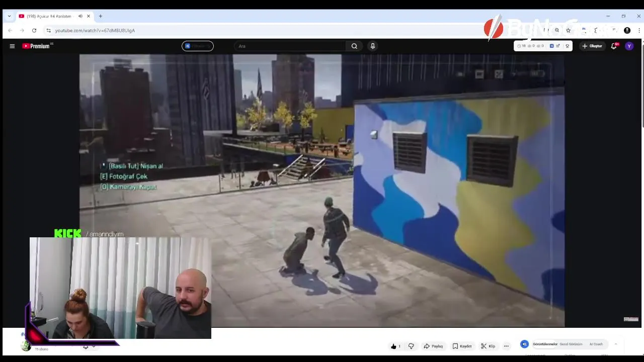This screenshot has height=362, width=644.
Task: Bookmark this page with the star
Action: [x=568, y=30]
